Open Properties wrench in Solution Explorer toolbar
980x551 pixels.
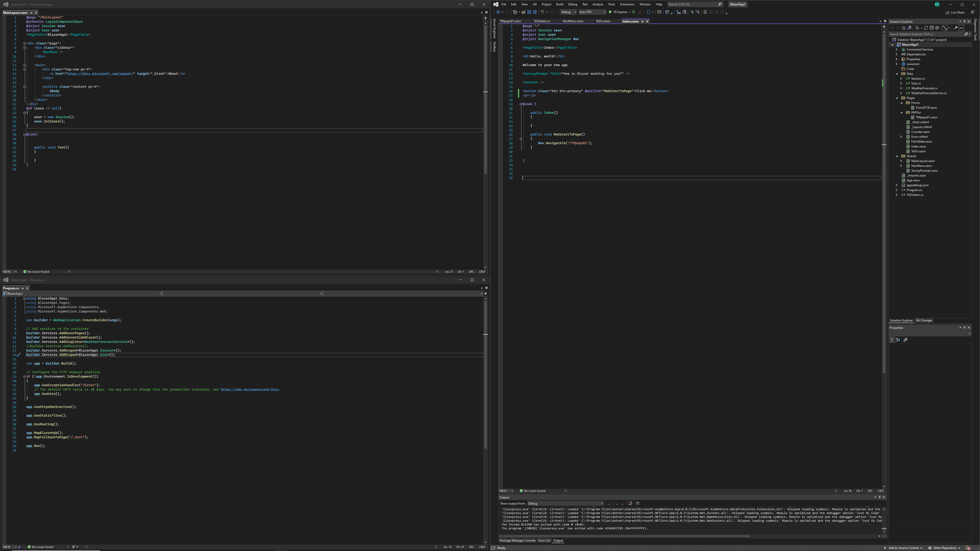tap(956, 28)
